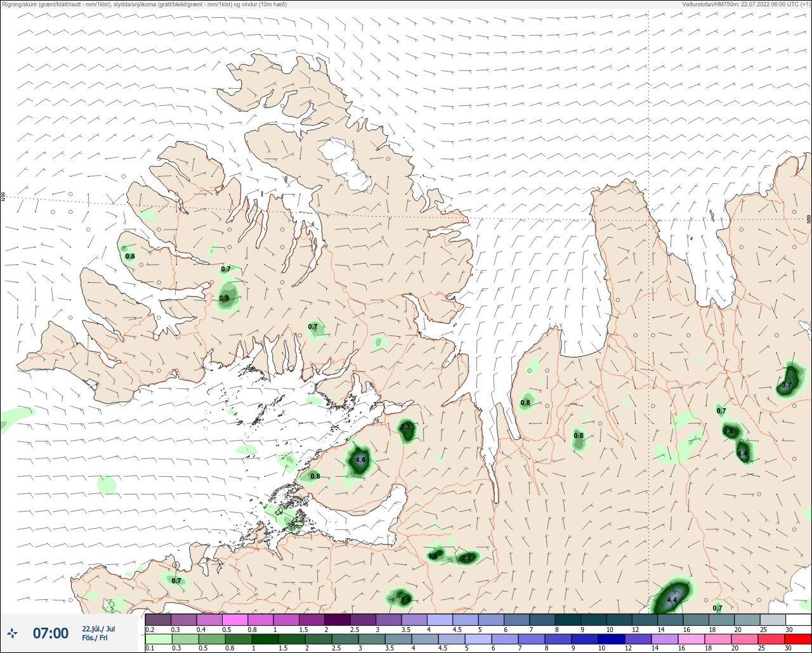
Task: Pick the pale green 0.1 rain legend swatch
Action: 158,639
